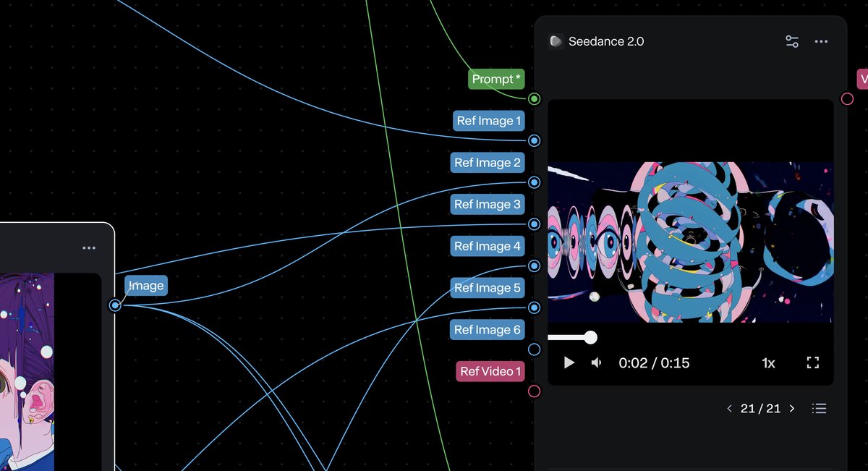Screen dimensions: 868x471
Task: Enter fullscreen for the video preview
Action: tap(812, 362)
